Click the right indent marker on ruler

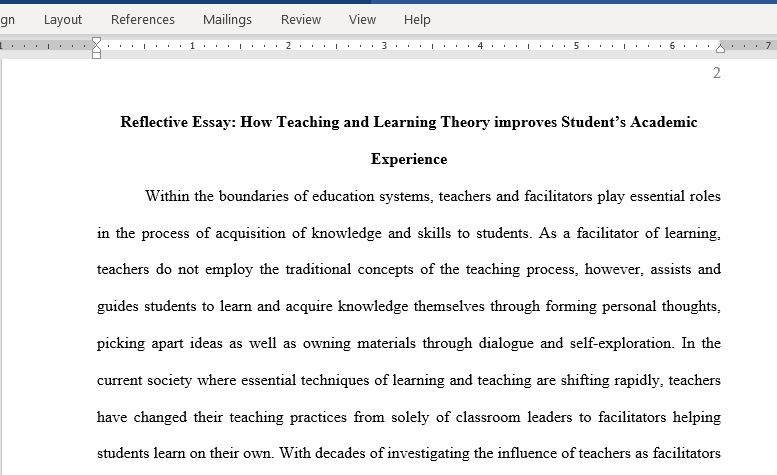(721, 48)
